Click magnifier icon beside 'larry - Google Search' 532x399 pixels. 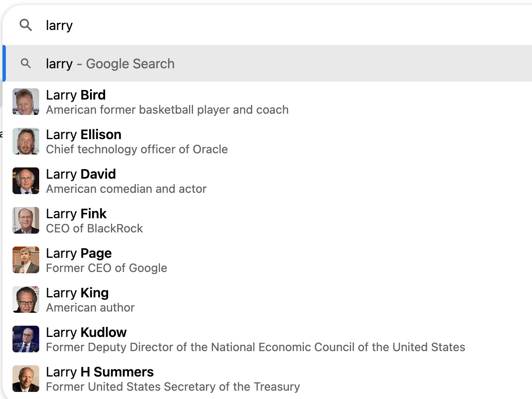pos(26,63)
